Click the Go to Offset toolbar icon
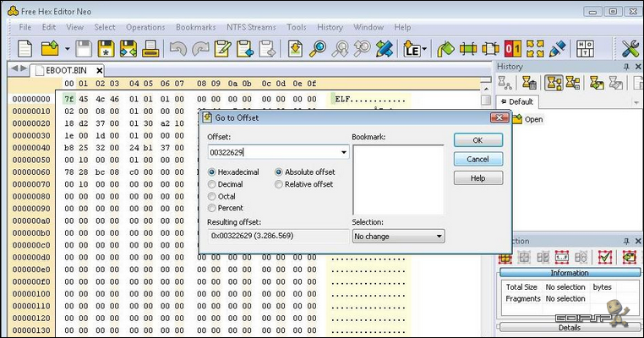644x338 pixels. click(295, 48)
